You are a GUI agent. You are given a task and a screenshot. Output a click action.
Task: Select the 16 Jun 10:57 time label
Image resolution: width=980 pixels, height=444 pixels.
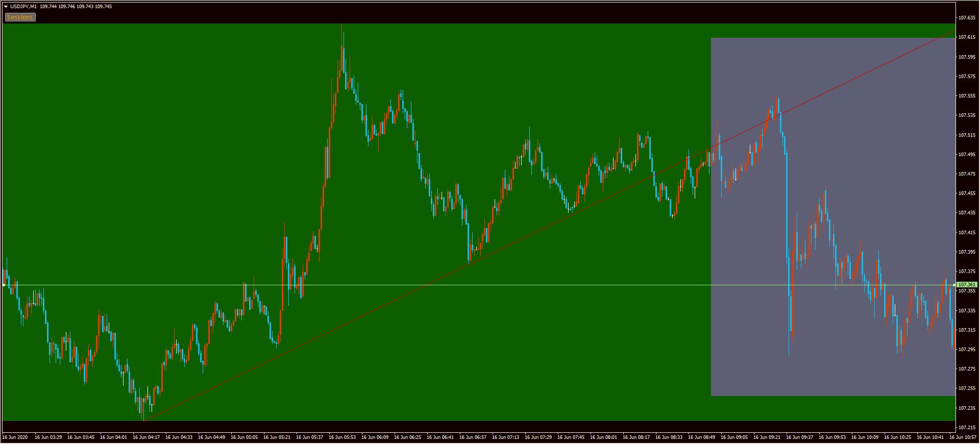coord(963,437)
